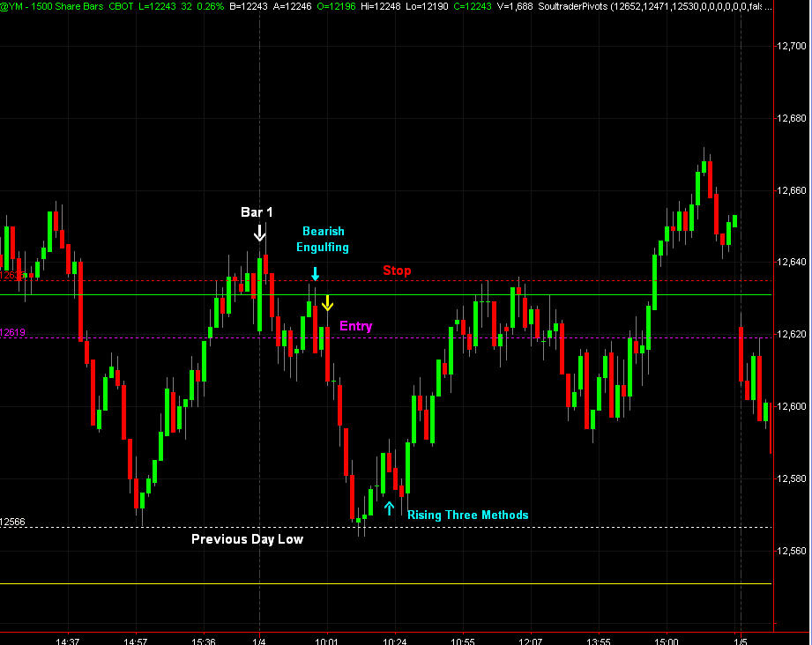Click the 15:36 time axis label
The image size is (812, 645).
pyautogui.click(x=204, y=641)
